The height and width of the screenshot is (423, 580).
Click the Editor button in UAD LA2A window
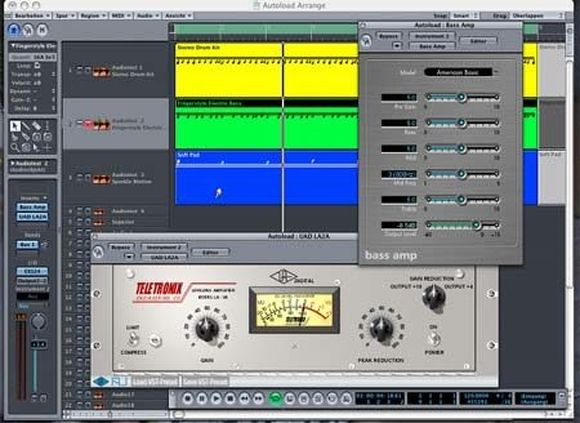point(210,252)
